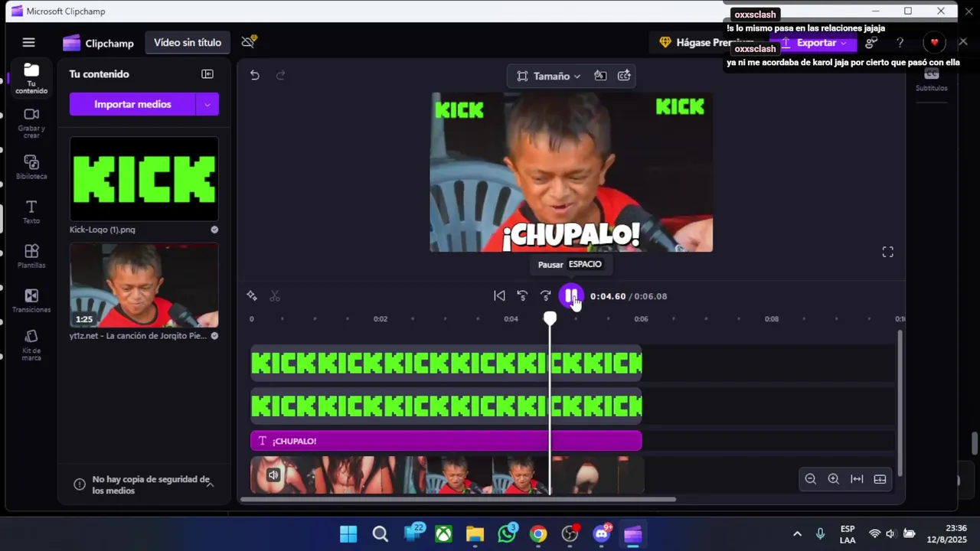Select the upper KICK logo track clip
Image resolution: width=980 pixels, height=551 pixels.
click(446, 363)
